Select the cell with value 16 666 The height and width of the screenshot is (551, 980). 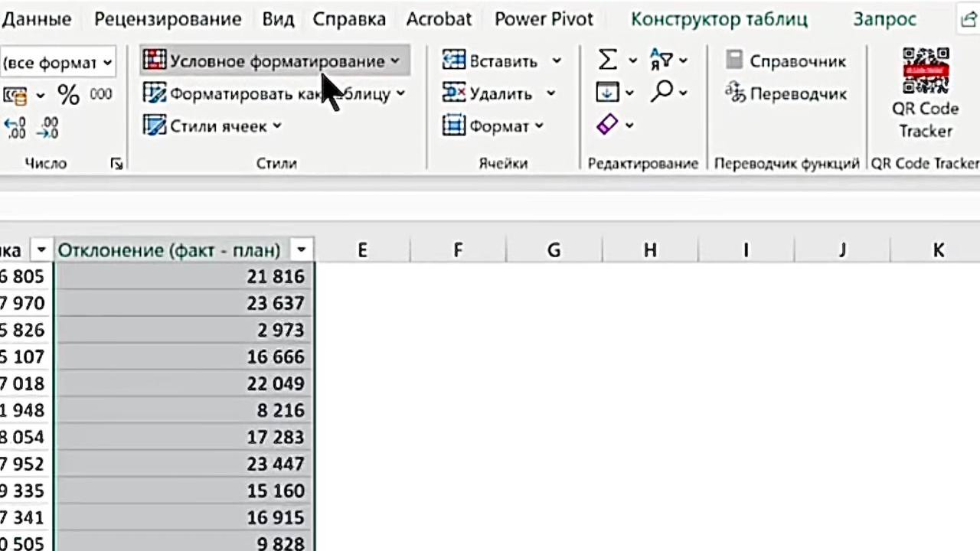[184, 357]
